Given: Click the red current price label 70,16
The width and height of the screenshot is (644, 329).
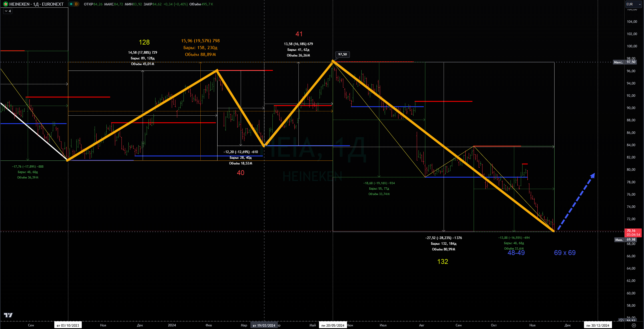Looking at the screenshot, I should (x=633, y=232).
